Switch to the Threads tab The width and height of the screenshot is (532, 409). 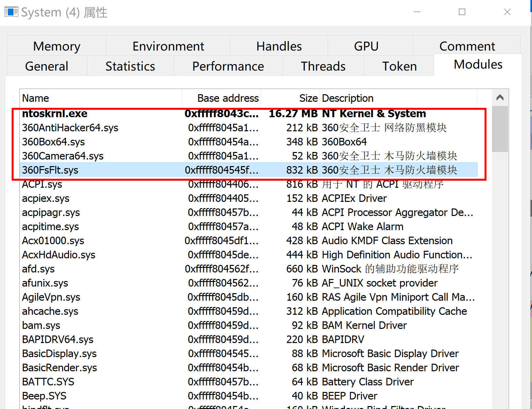323,66
